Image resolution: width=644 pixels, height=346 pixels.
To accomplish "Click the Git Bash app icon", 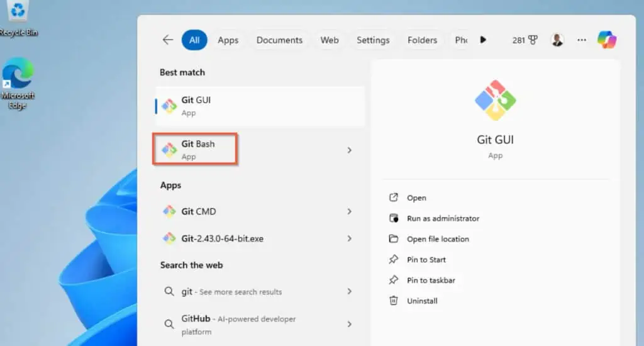I will 169,150.
